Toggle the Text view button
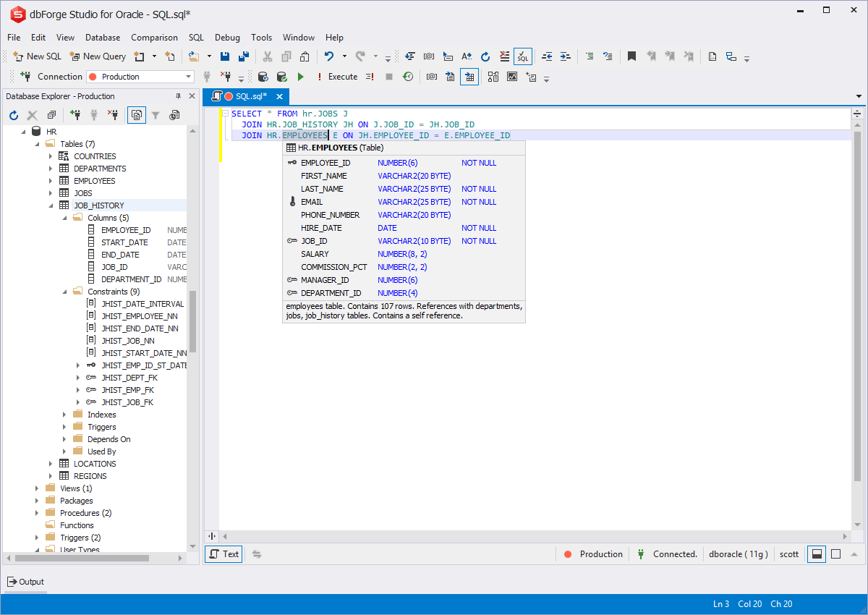This screenshot has width=868, height=615. click(x=224, y=554)
